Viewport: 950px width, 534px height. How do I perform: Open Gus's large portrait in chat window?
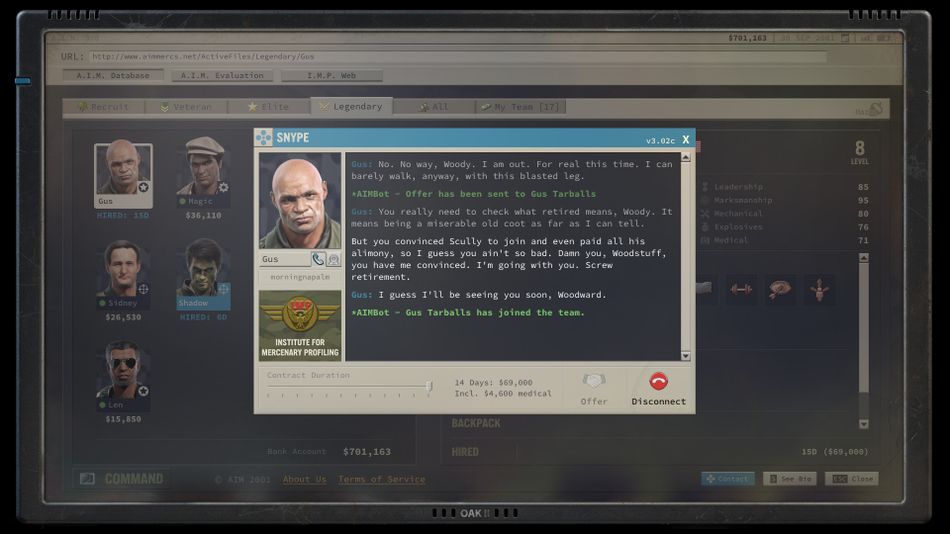tap(300, 201)
